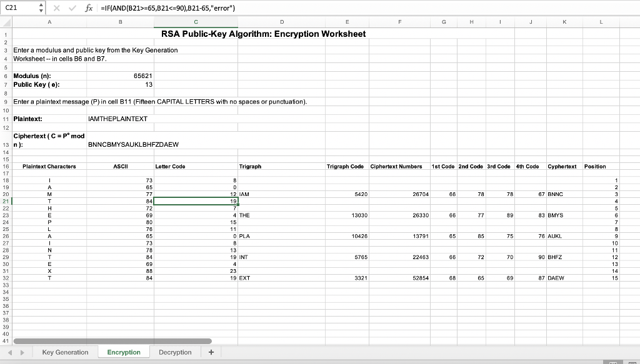Switch to the Key Generation sheet tab
This screenshot has height=364, width=640.
[65, 352]
